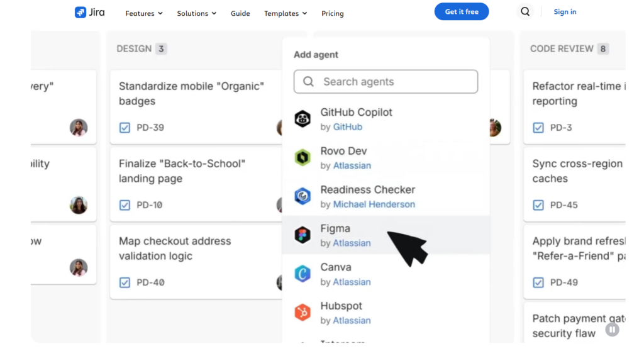Open Atlassian link under Figma

click(352, 243)
